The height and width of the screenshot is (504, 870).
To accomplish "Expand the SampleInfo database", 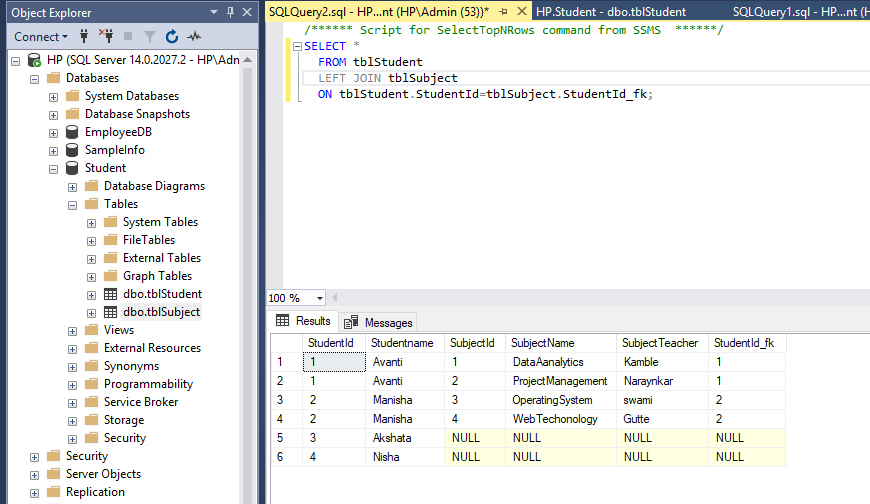I will point(53,151).
